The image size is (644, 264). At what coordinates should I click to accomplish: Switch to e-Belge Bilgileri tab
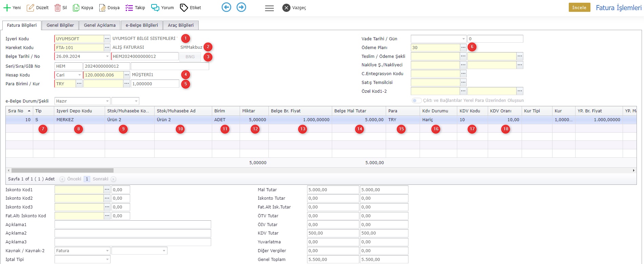click(x=142, y=25)
